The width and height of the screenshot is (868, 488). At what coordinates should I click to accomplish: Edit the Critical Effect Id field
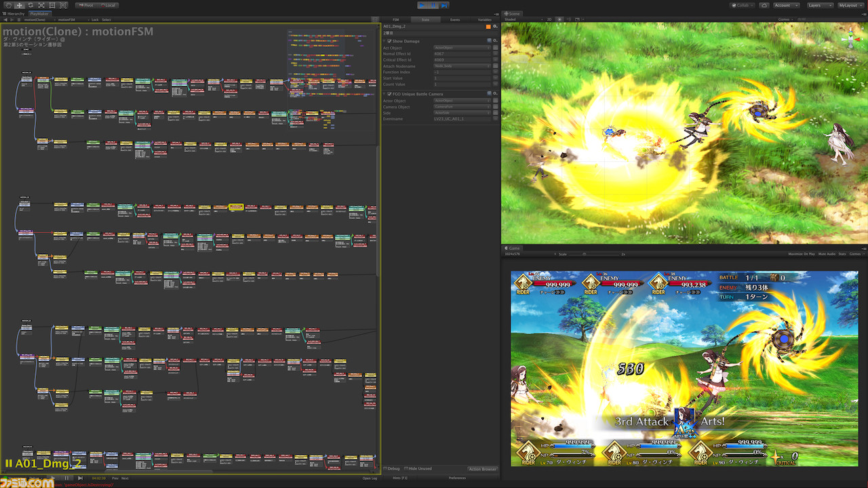[462, 60]
